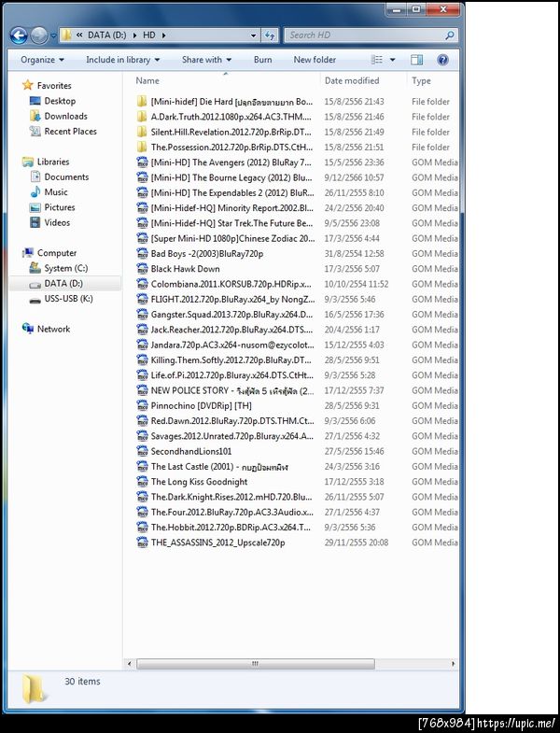Select The.Hobbit.2012 file name
560x733 pixels.
tap(231, 528)
